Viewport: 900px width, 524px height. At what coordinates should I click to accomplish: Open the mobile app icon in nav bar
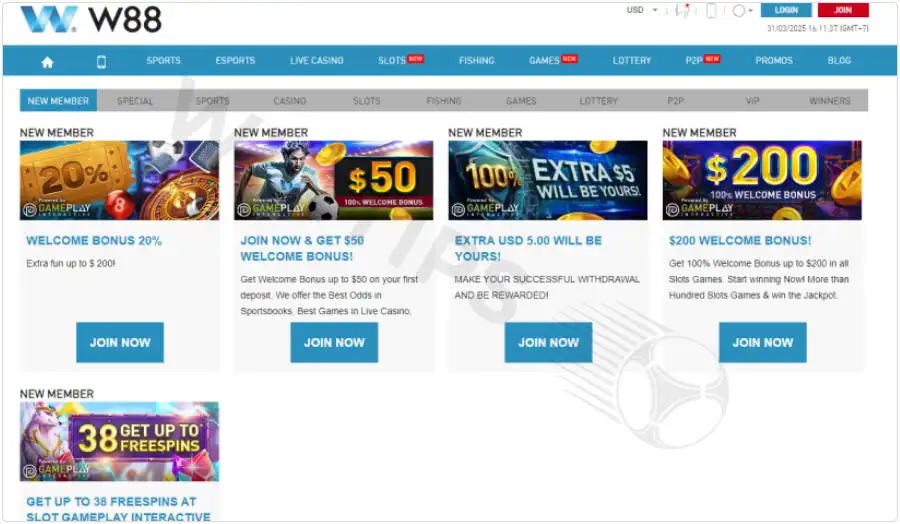click(x=101, y=62)
